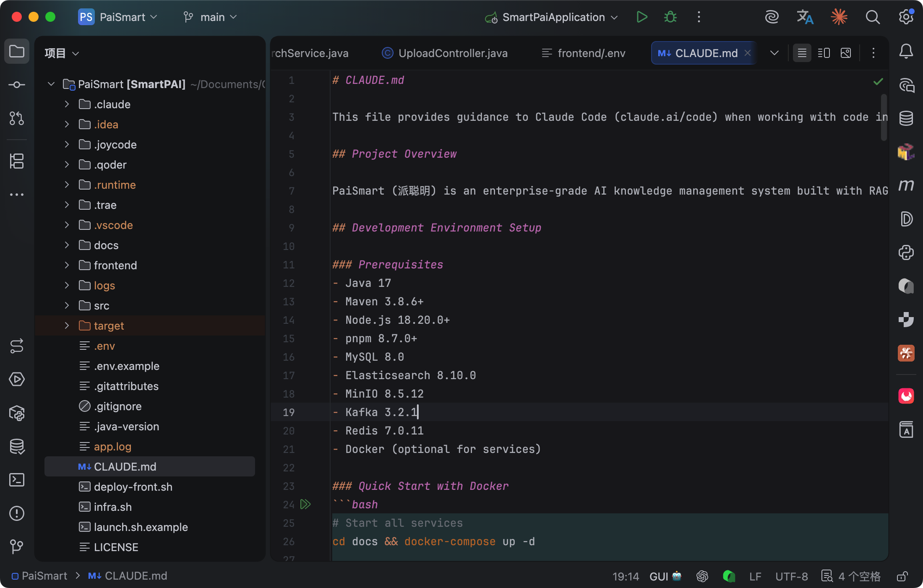Open the Maven tool window
The height and width of the screenshot is (588, 923).
906,185
